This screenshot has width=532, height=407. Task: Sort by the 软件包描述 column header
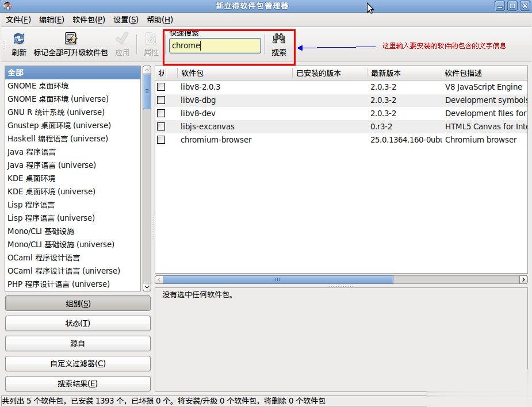click(x=485, y=73)
